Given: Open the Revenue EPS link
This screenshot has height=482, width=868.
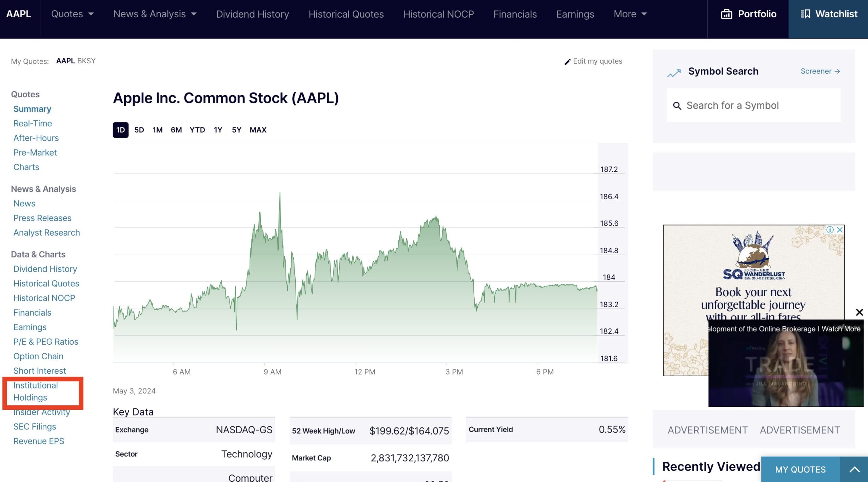Looking at the screenshot, I should pos(39,441).
